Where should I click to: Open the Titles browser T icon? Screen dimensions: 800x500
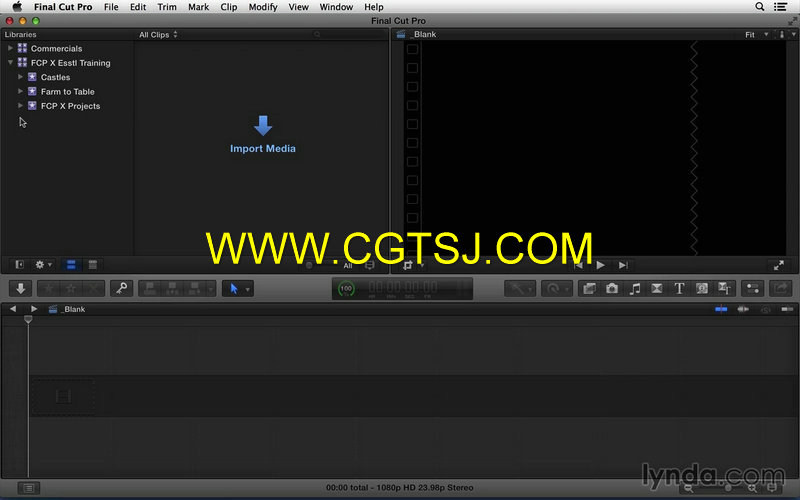coord(679,289)
